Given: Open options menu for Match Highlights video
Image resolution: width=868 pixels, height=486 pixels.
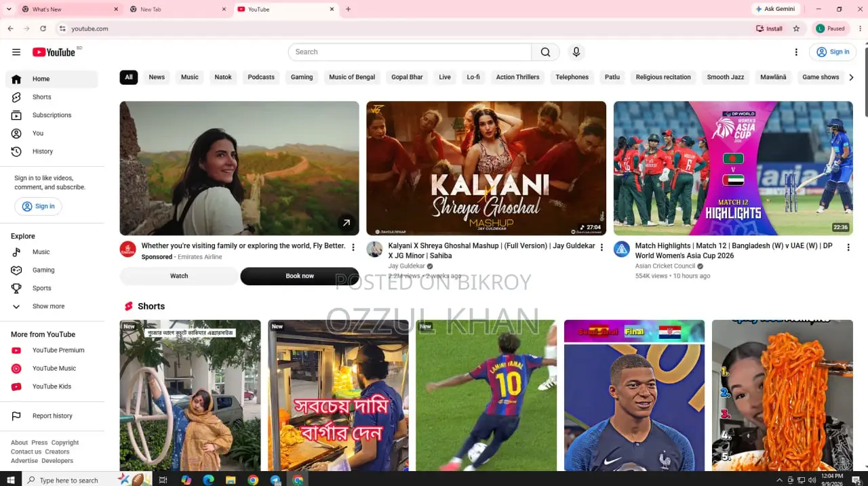Looking at the screenshot, I should tap(848, 247).
